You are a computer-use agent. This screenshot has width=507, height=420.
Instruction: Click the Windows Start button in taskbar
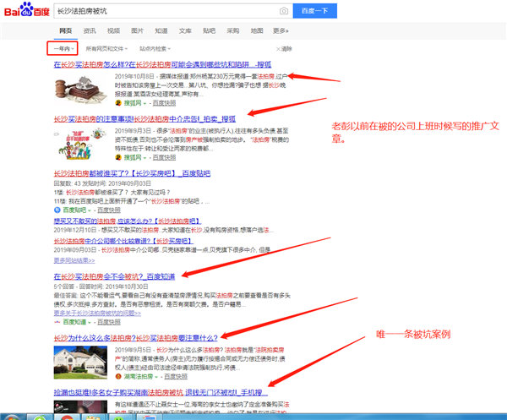pos(12,414)
